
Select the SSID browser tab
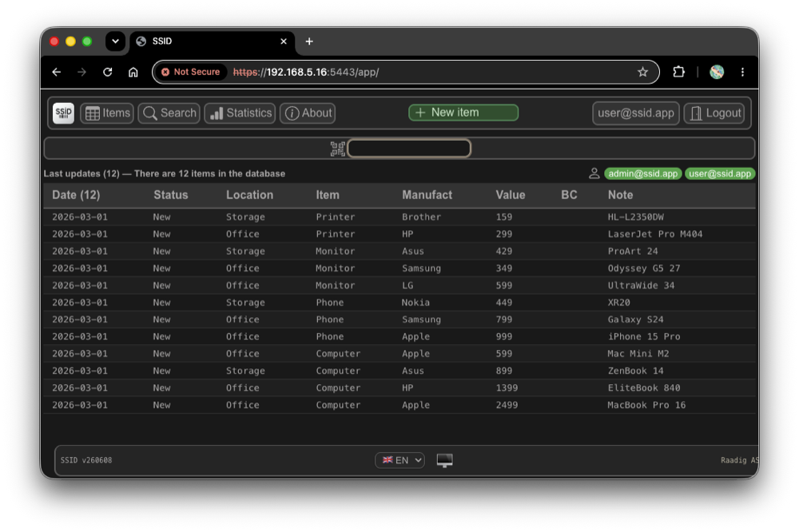[212, 42]
